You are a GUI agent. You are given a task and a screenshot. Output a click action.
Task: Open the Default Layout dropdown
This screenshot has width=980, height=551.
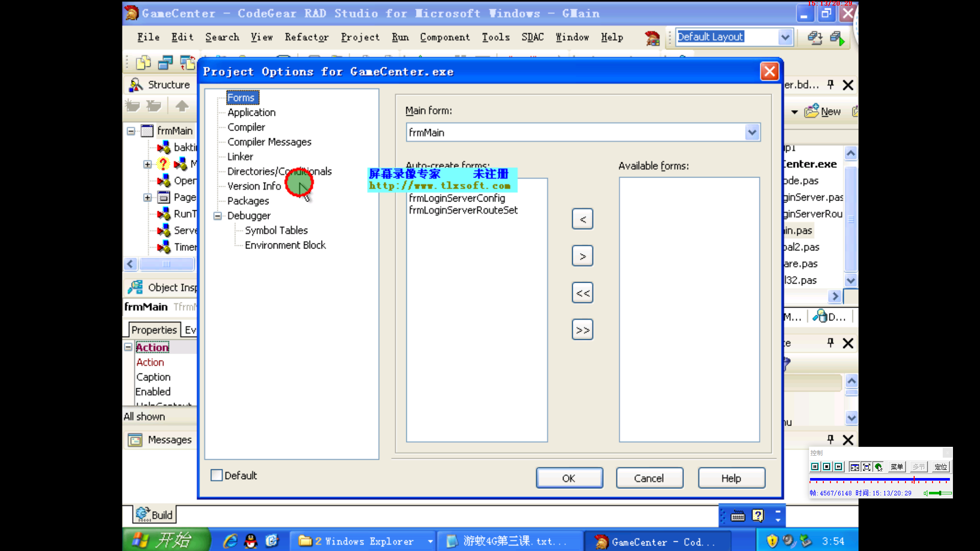click(x=785, y=37)
